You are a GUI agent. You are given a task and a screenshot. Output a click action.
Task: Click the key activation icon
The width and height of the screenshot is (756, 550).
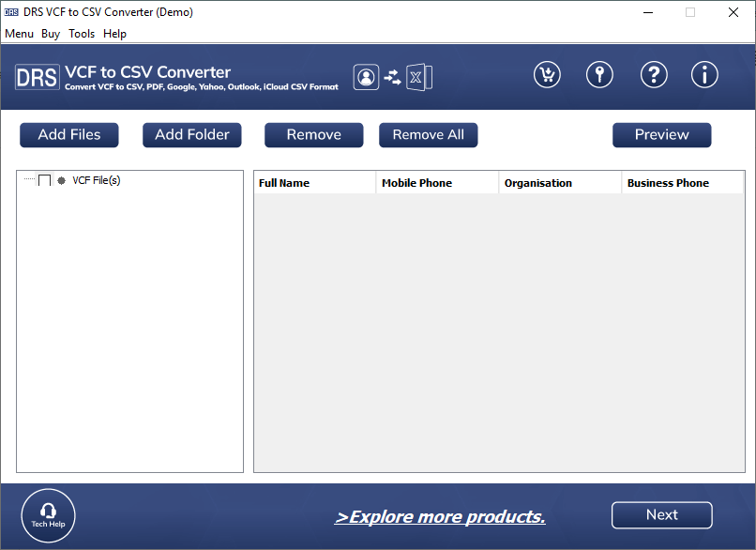point(599,75)
